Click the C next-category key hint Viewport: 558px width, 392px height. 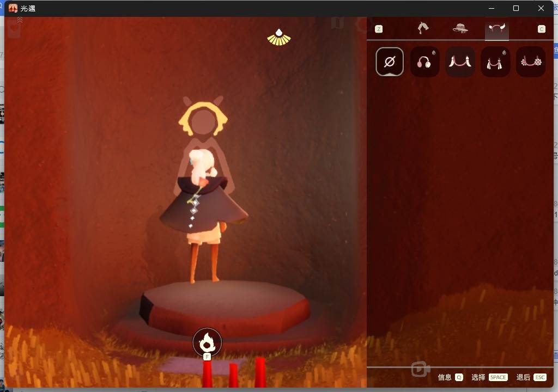point(541,29)
